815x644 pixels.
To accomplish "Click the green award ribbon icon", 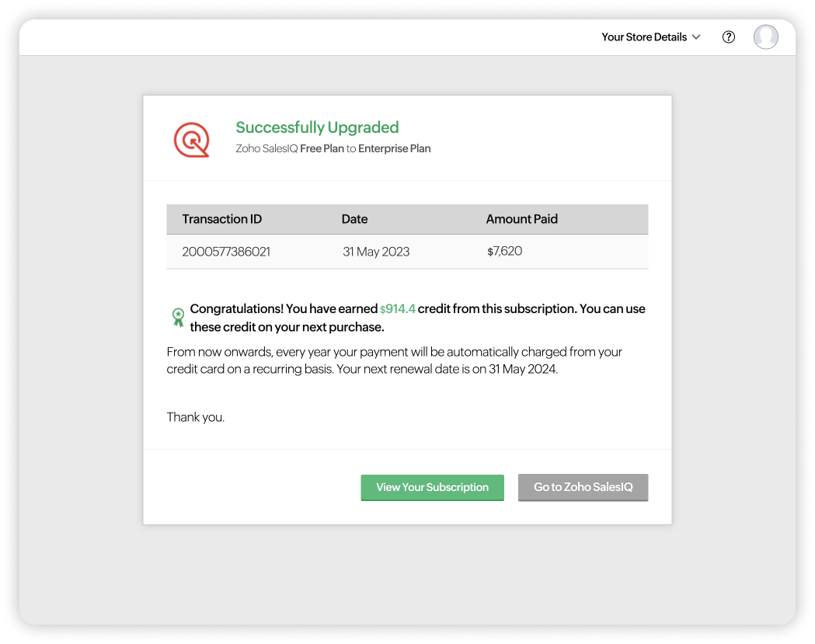I will (178, 317).
